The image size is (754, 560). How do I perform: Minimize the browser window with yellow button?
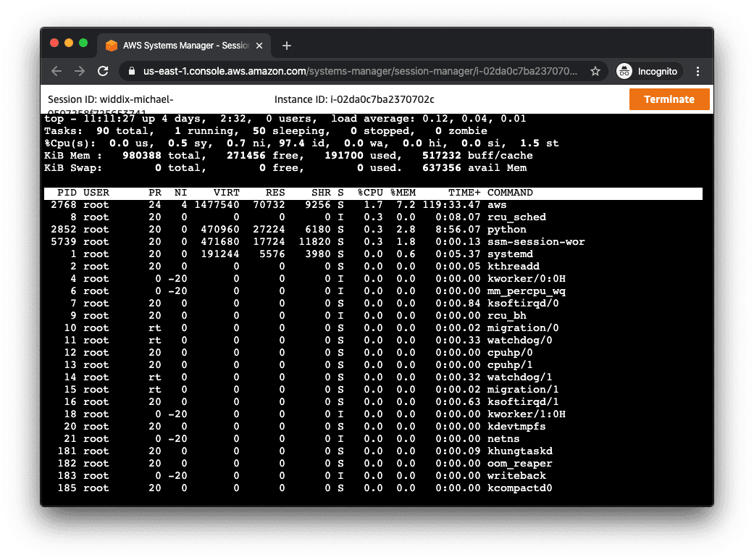click(69, 43)
